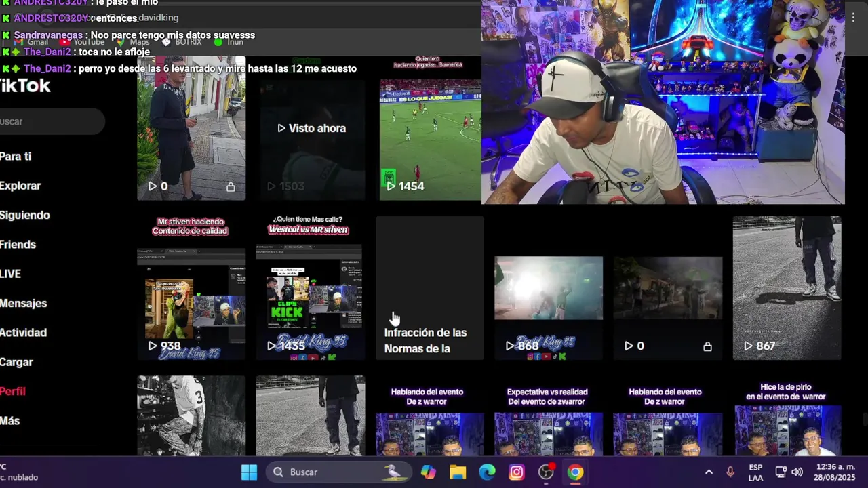Open man on sidewalk private video
Viewport: 868px width, 488px height.
191,128
